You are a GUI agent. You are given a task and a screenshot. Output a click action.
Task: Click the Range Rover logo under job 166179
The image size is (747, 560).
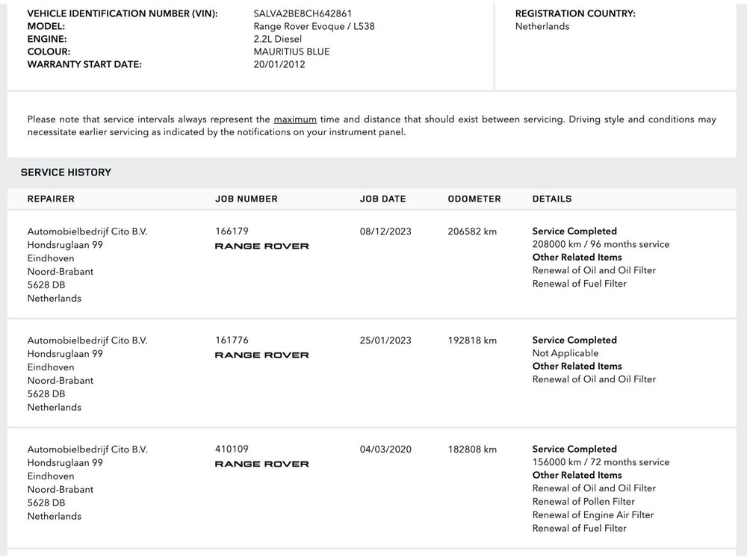261,246
